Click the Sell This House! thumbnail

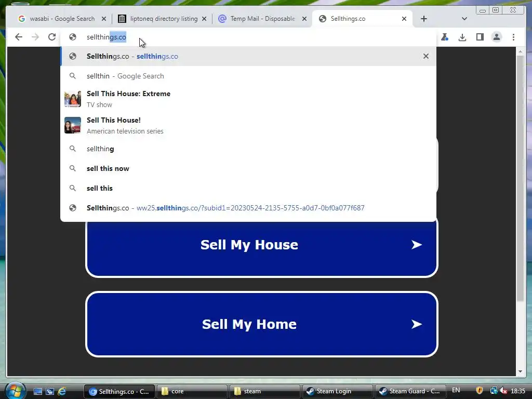73,125
